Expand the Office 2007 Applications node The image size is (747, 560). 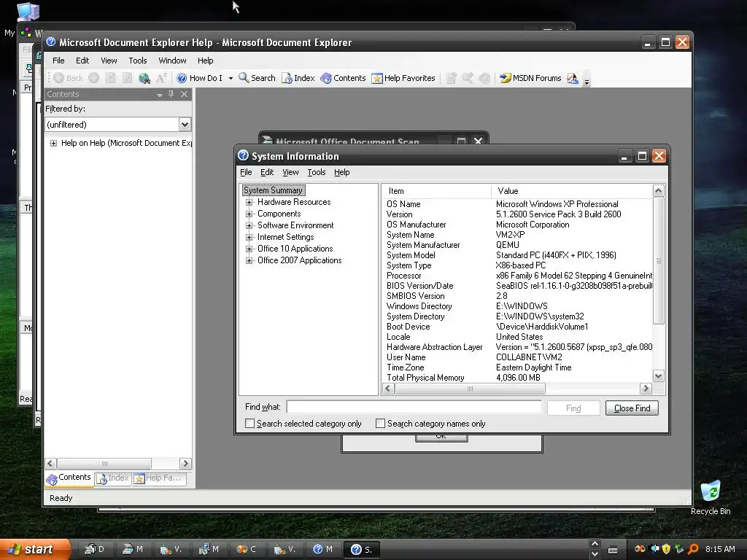point(249,260)
